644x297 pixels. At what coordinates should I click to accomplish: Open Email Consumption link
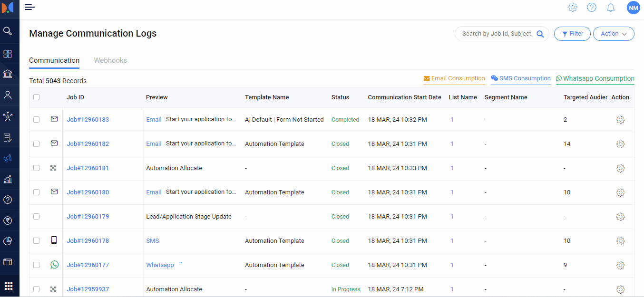pyautogui.click(x=454, y=78)
